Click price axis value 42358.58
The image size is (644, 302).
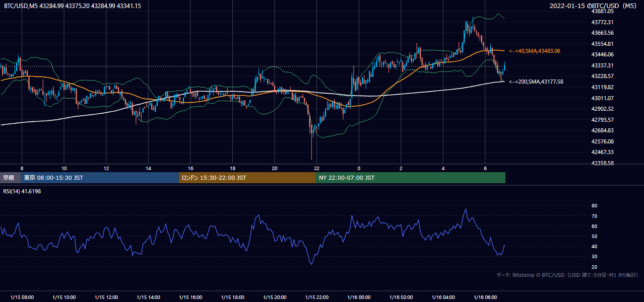[x=602, y=163]
